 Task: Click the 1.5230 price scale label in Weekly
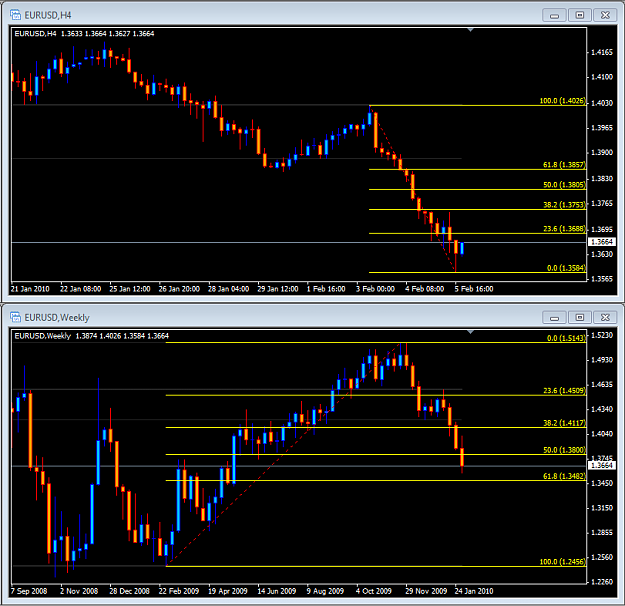click(602, 335)
